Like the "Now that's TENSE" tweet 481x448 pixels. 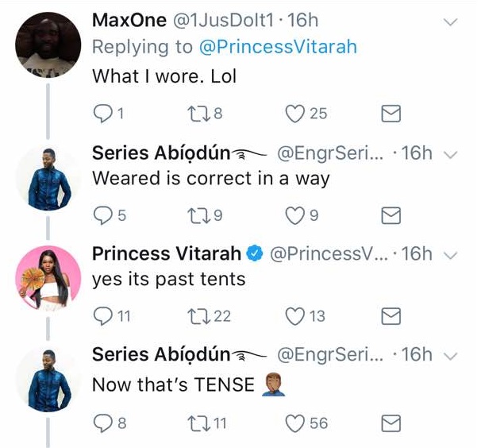pyautogui.click(x=295, y=424)
